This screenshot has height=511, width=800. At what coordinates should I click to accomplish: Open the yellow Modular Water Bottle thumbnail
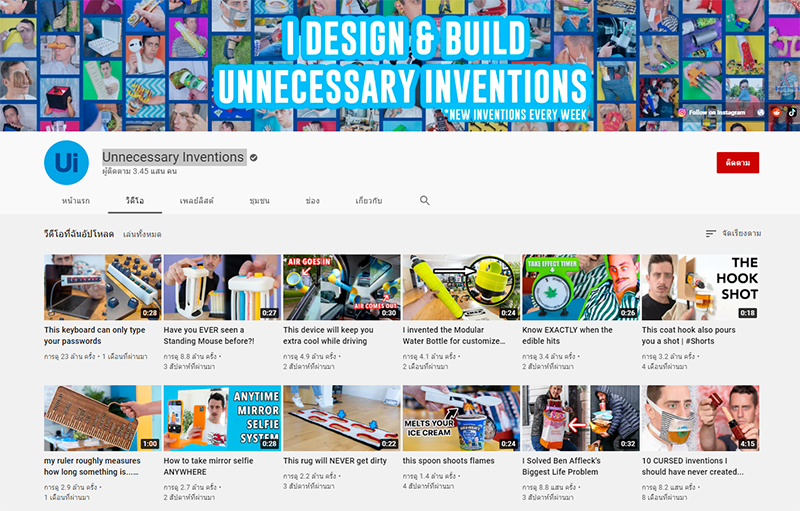[461, 288]
